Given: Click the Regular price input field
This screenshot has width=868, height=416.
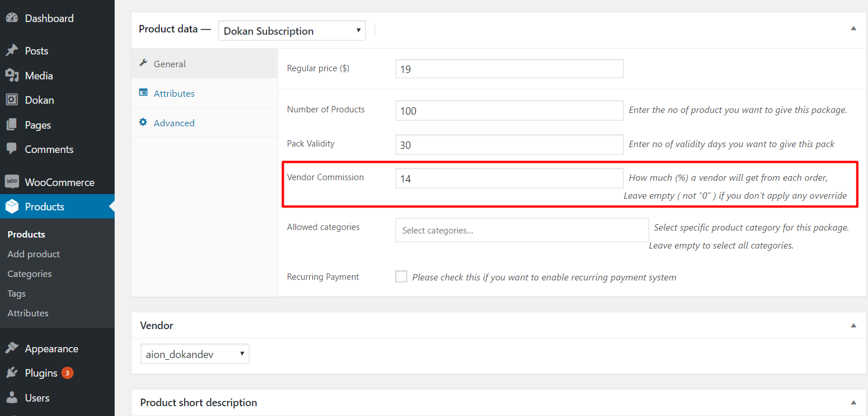Looking at the screenshot, I should click(510, 68).
